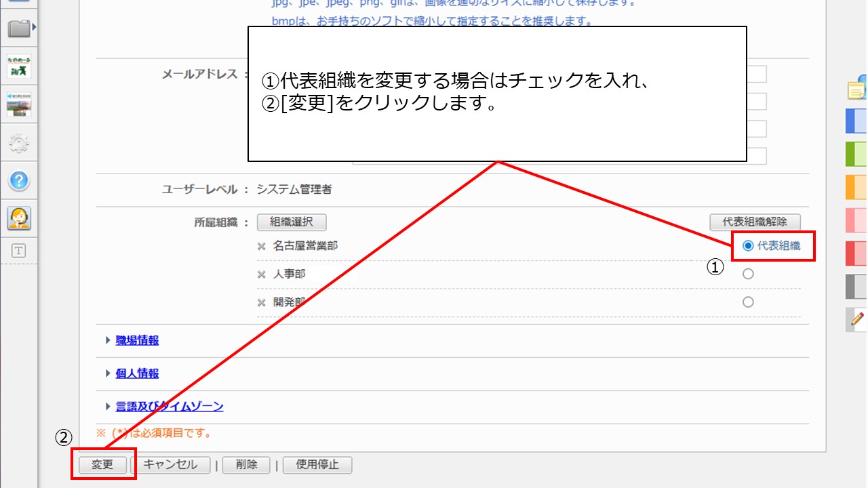Select 代表組織 radio for 名古屋営業部
868x488 pixels.
pos(748,246)
